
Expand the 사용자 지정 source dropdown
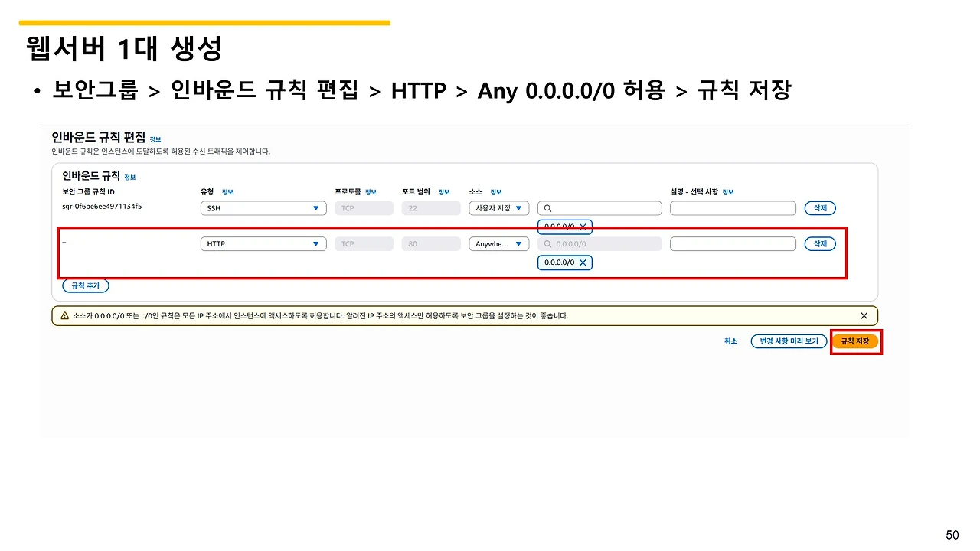[x=499, y=208]
